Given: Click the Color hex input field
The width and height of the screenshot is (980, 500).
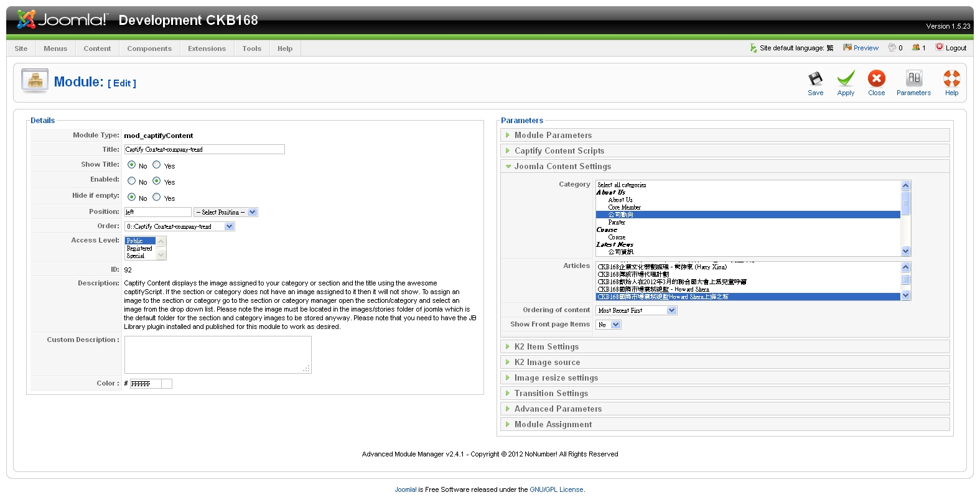Looking at the screenshot, I should 146,384.
